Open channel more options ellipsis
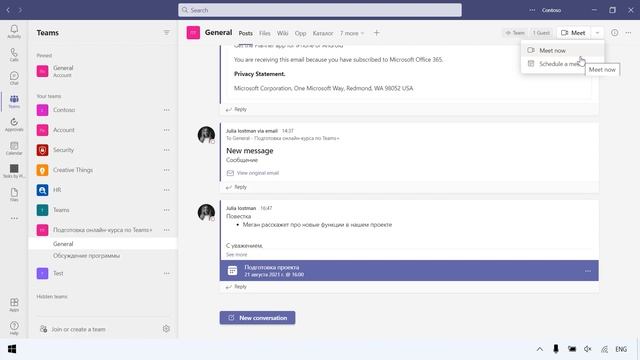 coord(628,33)
